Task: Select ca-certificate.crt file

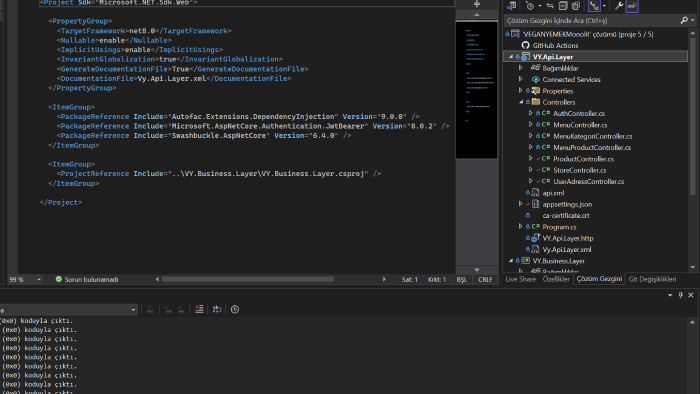Action: [566, 216]
